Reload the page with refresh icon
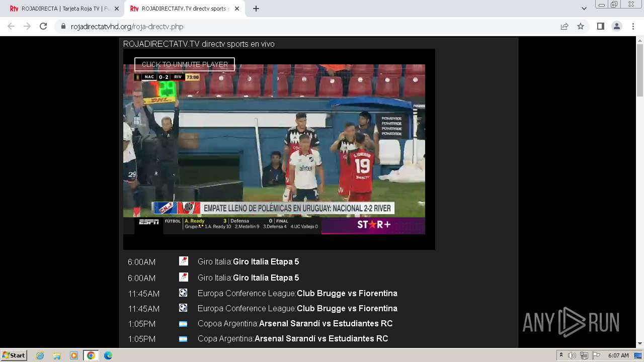This screenshot has width=644, height=362. point(43,26)
